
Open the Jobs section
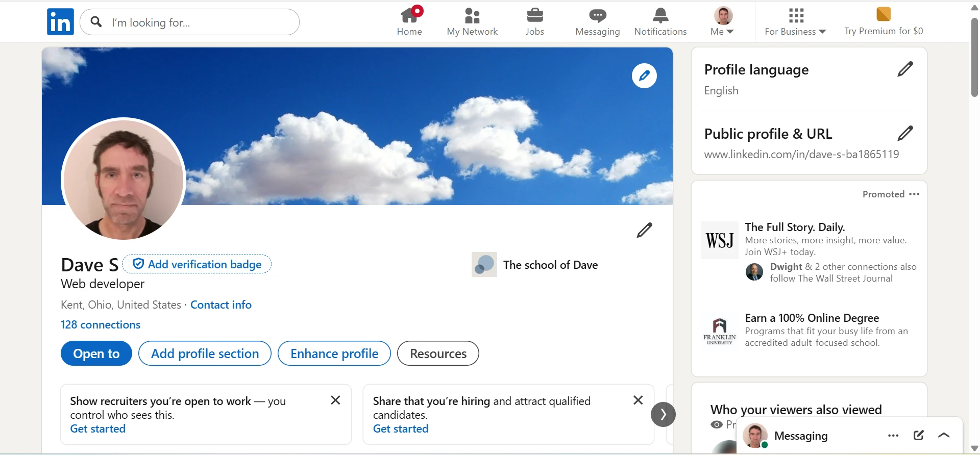tap(535, 21)
